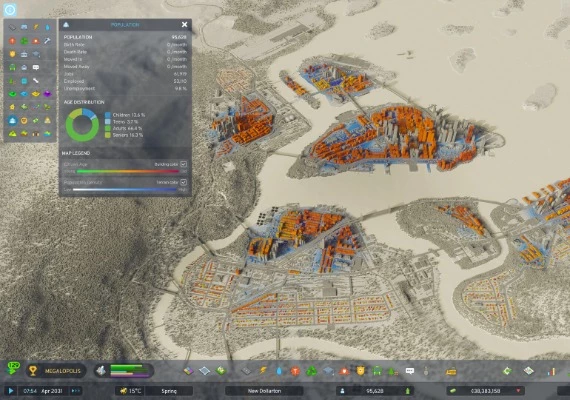Toggle the Terrain color checkbox
Screen dimensions: 570x400
184,182
